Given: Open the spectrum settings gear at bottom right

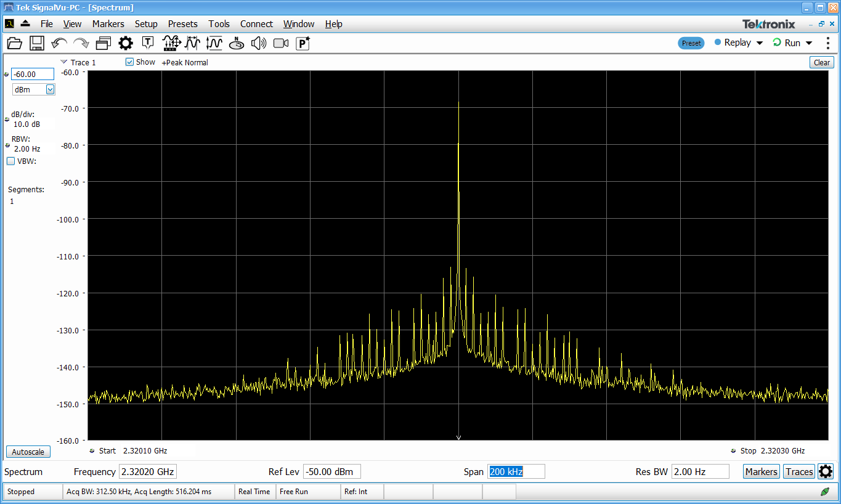Looking at the screenshot, I should [x=826, y=472].
